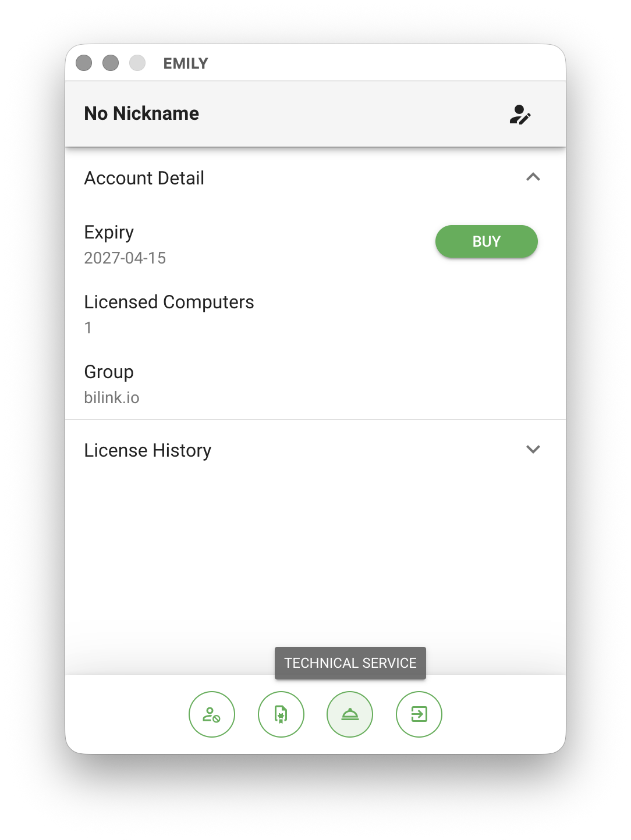Click the Licensed Computers label
Screen dimensions: 631x840
pyautogui.click(x=169, y=302)
